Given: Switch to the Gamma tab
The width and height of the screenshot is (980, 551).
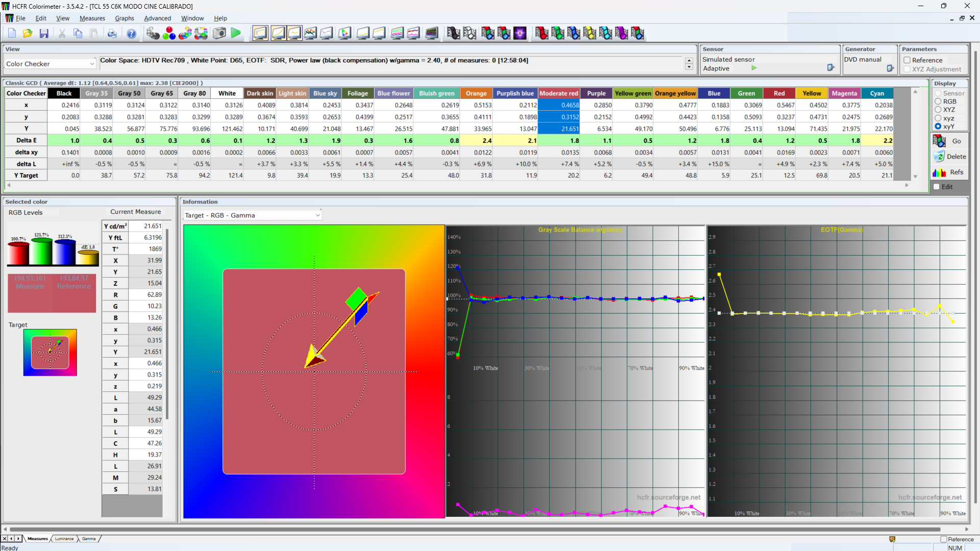Looking at the screenshot, I should [x=89, y=539].
